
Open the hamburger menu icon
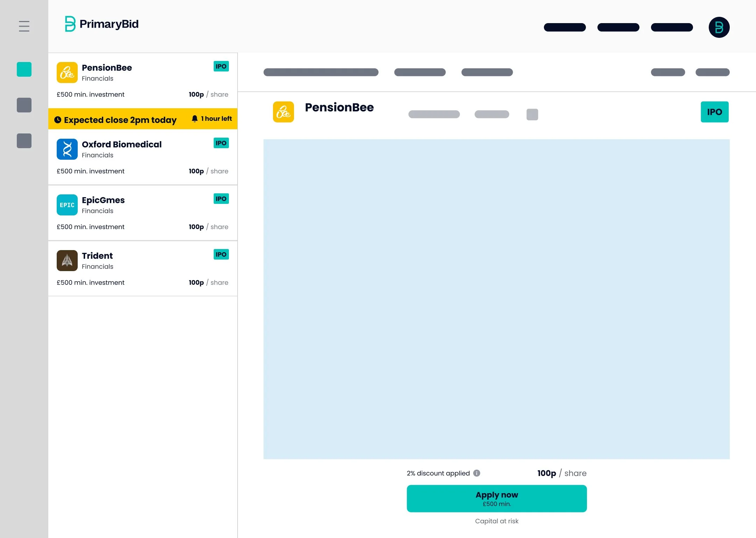24,26
